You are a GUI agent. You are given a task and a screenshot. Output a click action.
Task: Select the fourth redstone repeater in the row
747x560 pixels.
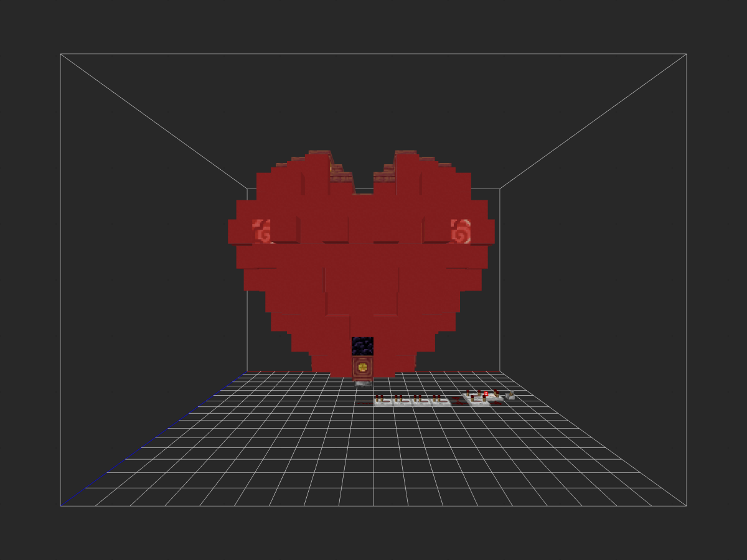pyautogui.click(x=441, y=401)
